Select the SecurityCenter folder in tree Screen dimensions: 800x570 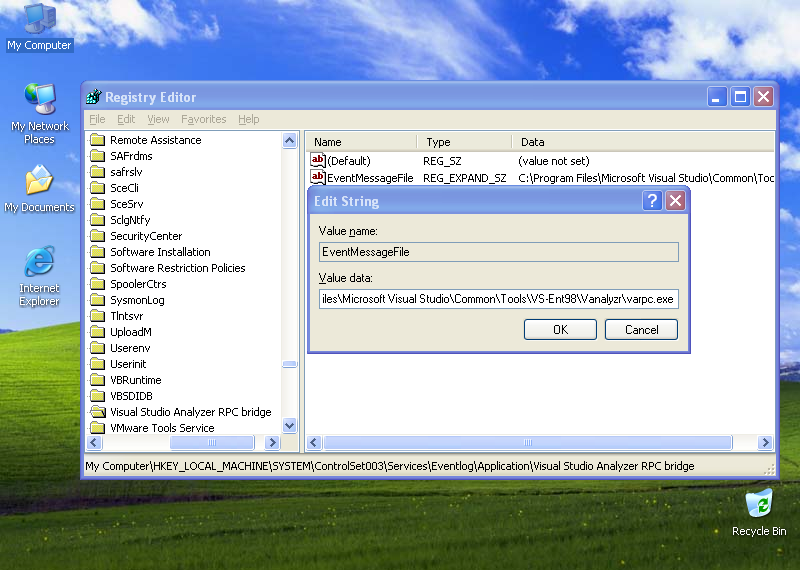pyautogui.click(x=146, y=236)
